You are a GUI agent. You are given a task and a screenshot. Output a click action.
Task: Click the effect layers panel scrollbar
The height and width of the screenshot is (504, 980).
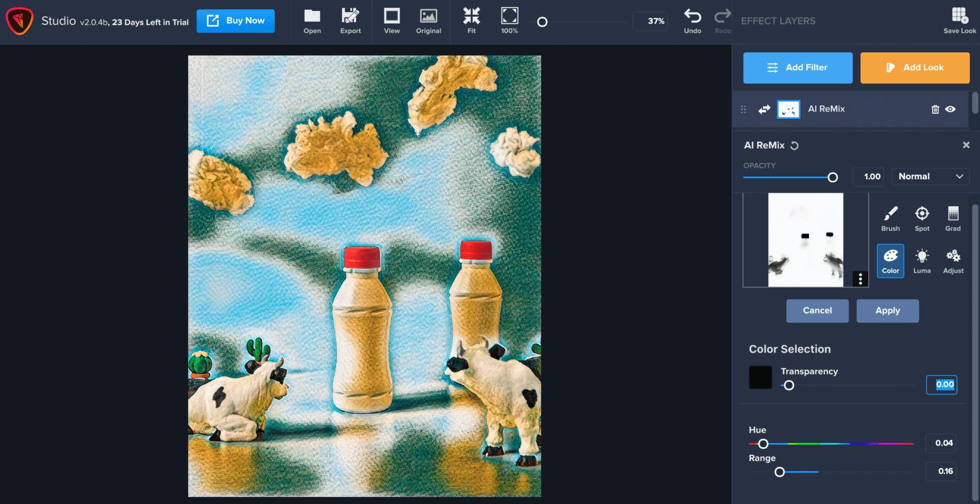click(975, 102)
